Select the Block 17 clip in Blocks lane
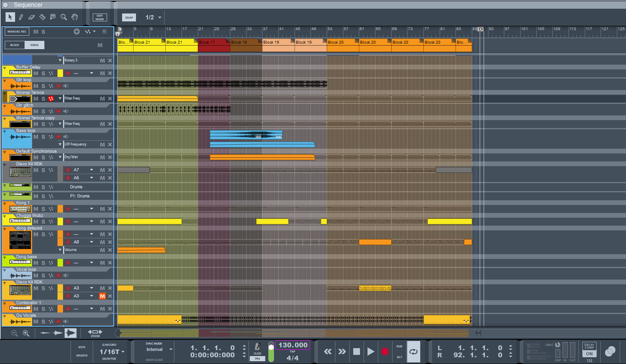The image size is (626, 364). [214, 45]
